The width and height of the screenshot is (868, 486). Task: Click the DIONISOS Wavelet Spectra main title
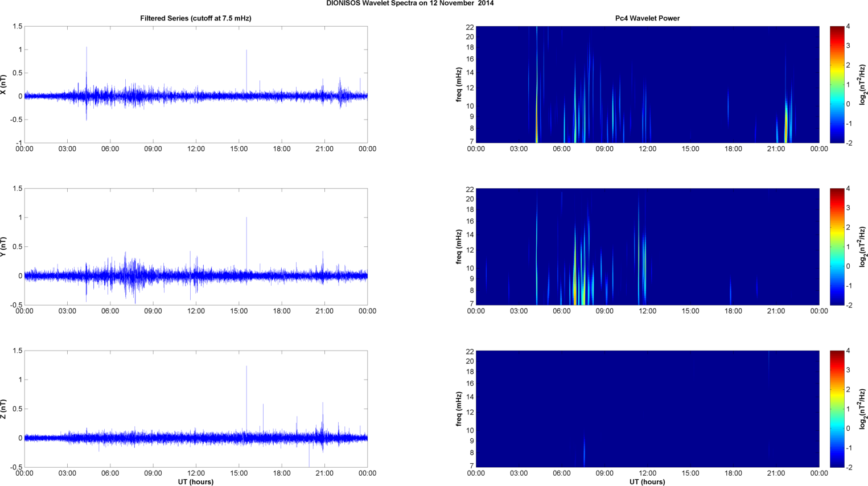[x=410, y=3]
